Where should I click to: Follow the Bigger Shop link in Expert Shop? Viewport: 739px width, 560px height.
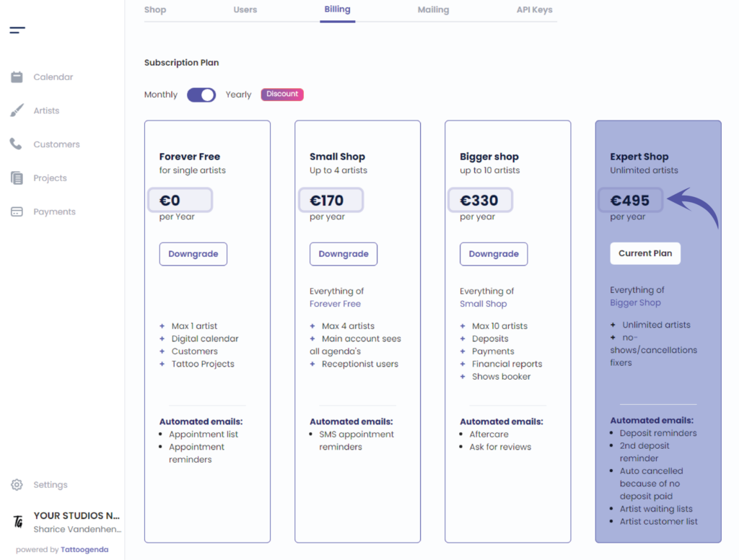point(635,302)
